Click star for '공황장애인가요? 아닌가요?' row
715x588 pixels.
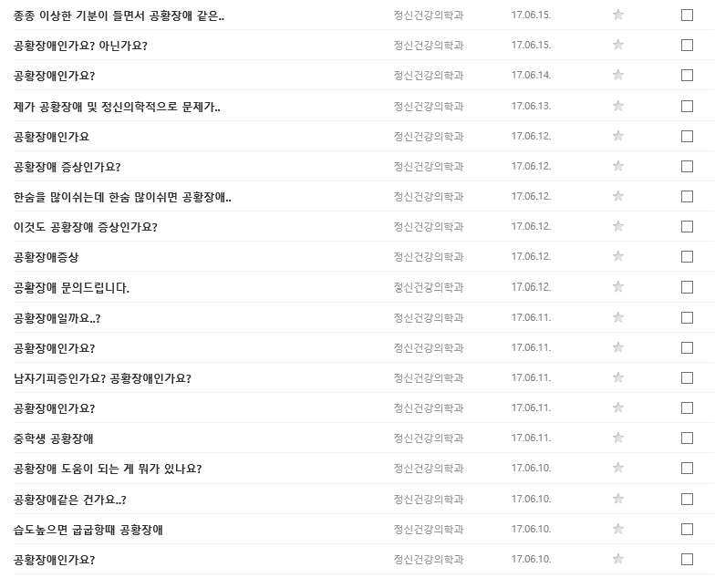617,46
